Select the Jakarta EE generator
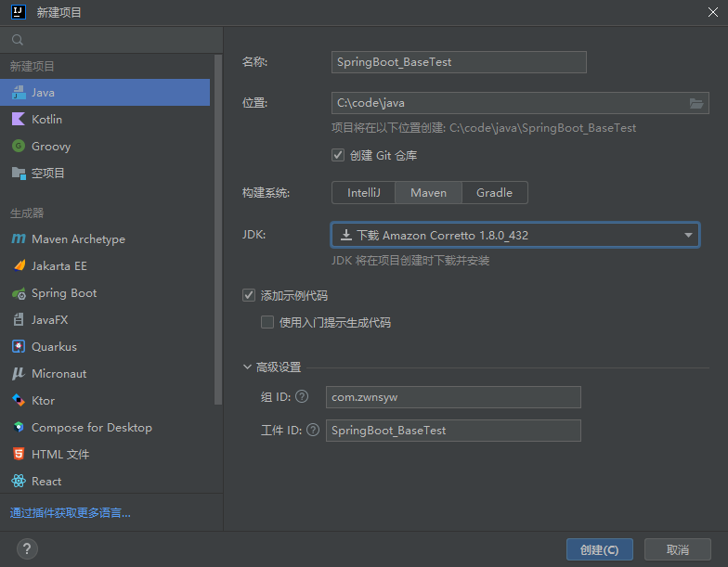This screenshot has width=728, height=567. [105, 265]
